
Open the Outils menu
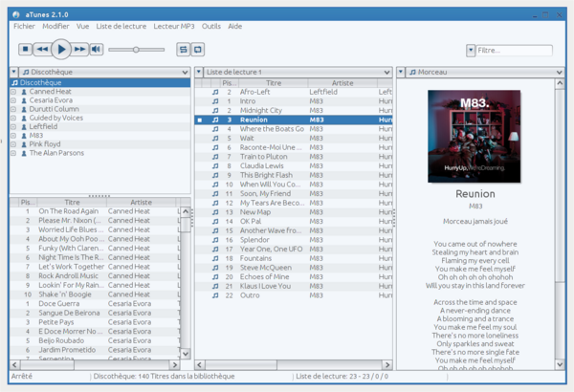pyautogui.click(x=211, y=26)
